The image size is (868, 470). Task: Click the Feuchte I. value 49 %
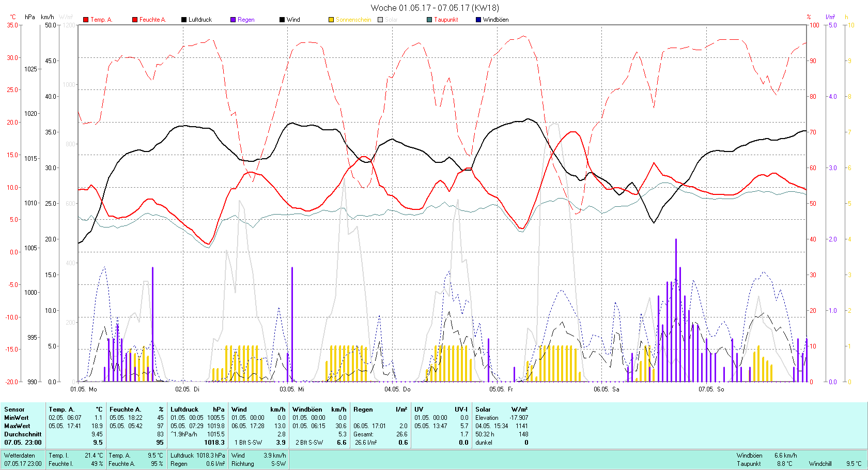[x=97, y=464]
